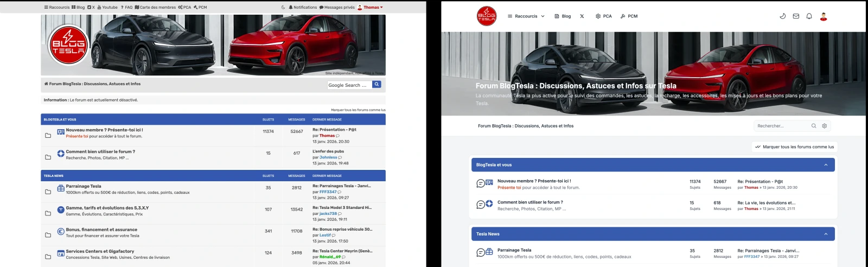Open 'Bonus, financement et assurance' forum
This screenshot has width=868, height=267.
pyautogui.click(x=101, y=230)
